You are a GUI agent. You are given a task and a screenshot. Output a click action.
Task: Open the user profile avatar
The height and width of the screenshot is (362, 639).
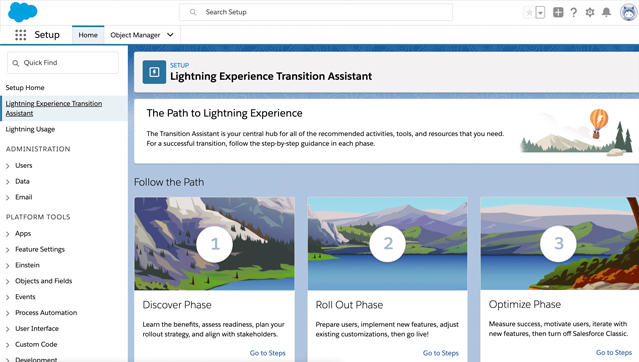(629, 12)
